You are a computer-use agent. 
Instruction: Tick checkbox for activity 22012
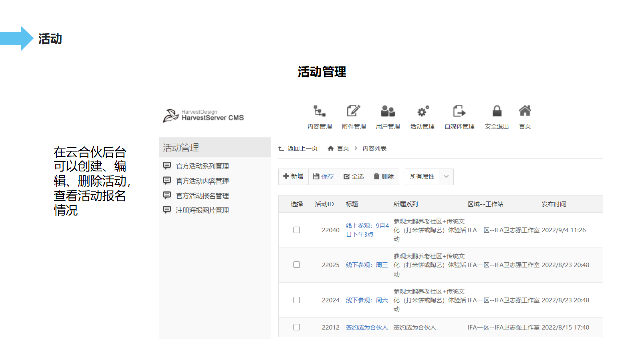click(x=297, y=327)
